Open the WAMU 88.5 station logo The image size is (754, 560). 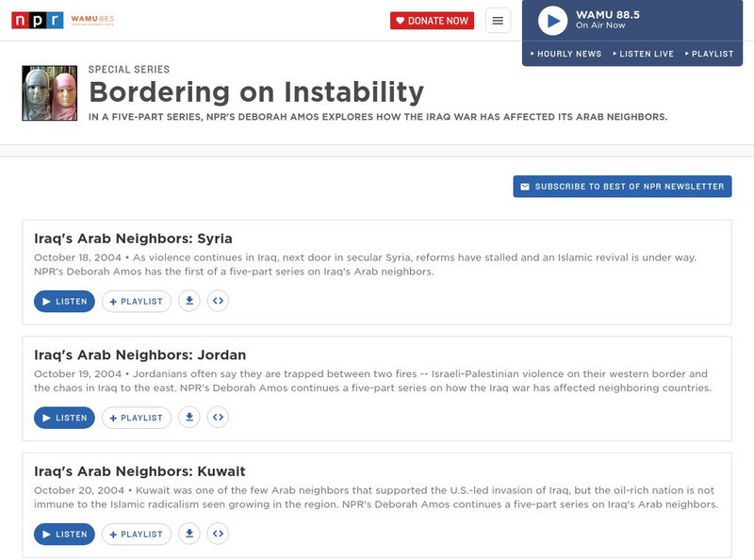[92, 20]
